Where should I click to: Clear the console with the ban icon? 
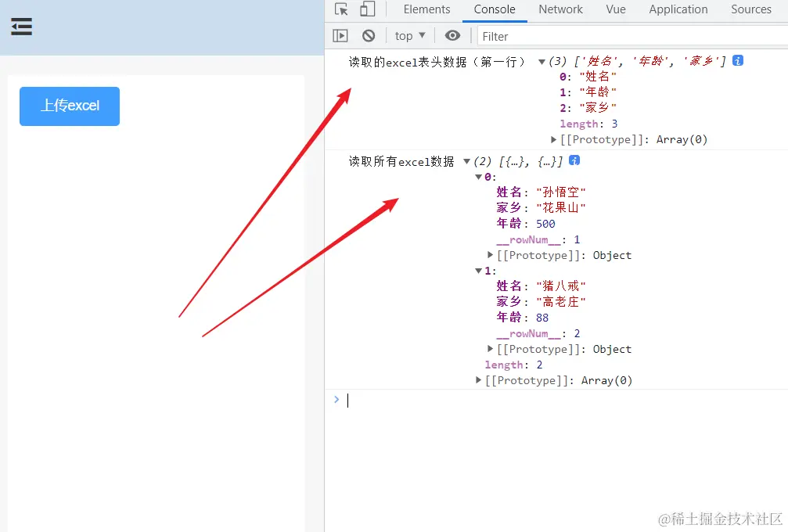tap(369, 36)
